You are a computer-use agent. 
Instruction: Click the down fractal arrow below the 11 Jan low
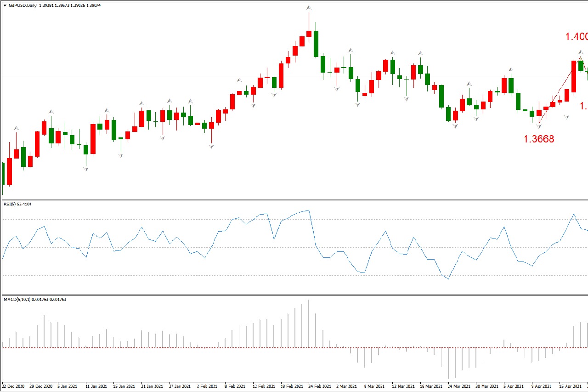(x=86, y=169)
